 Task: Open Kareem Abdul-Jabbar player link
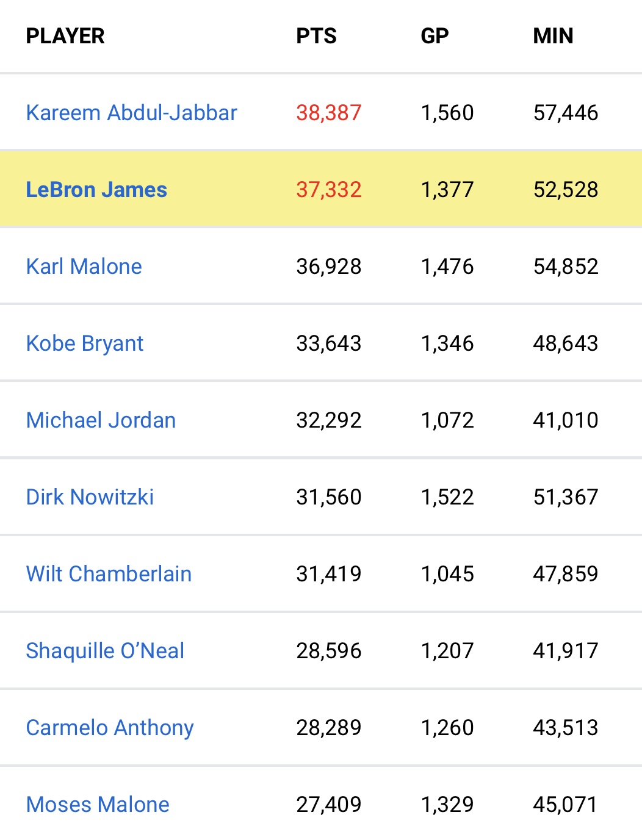click(x=131, y=113)
